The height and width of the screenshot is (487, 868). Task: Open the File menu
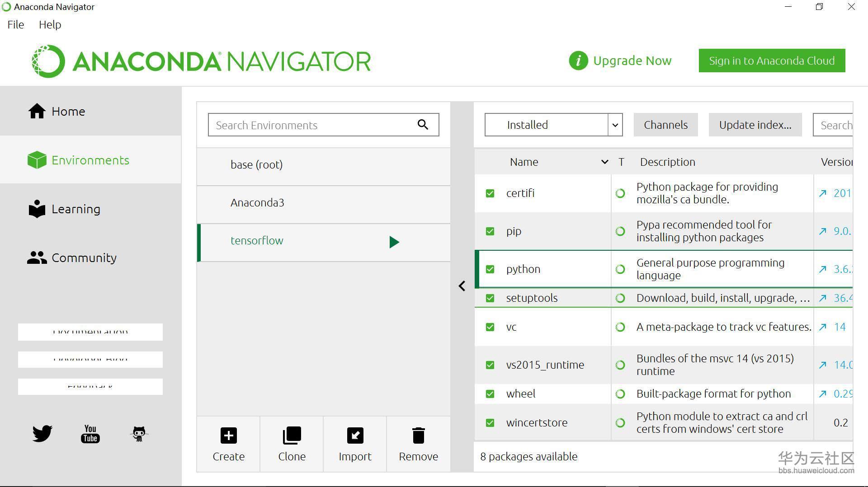click(x=16, y=25)
